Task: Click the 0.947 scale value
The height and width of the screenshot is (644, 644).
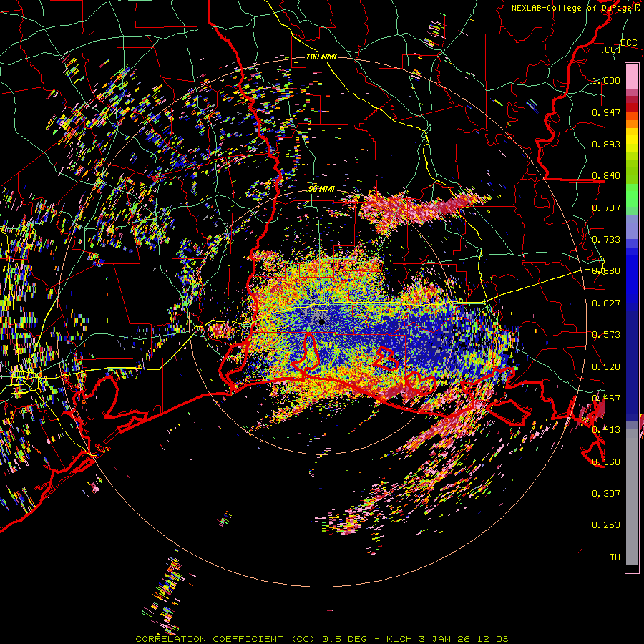Action: pyautogui.click(x=606, y=112)
